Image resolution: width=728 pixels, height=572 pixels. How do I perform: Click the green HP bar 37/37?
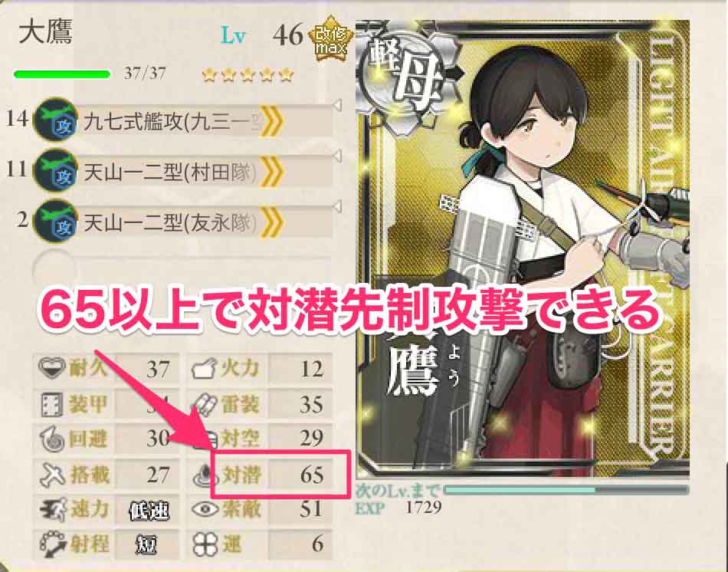(62, 74)
